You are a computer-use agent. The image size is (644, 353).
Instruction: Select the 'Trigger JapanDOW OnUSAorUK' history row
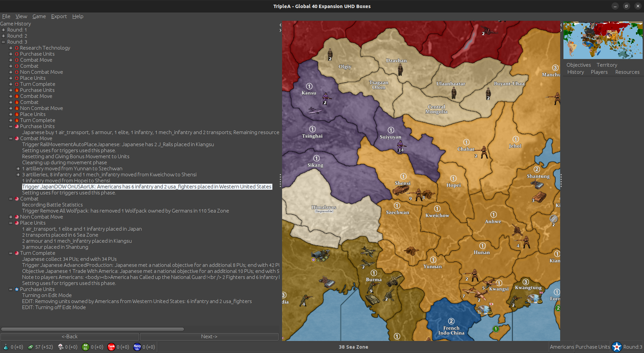pyautogui.click(x=147, y=187)
